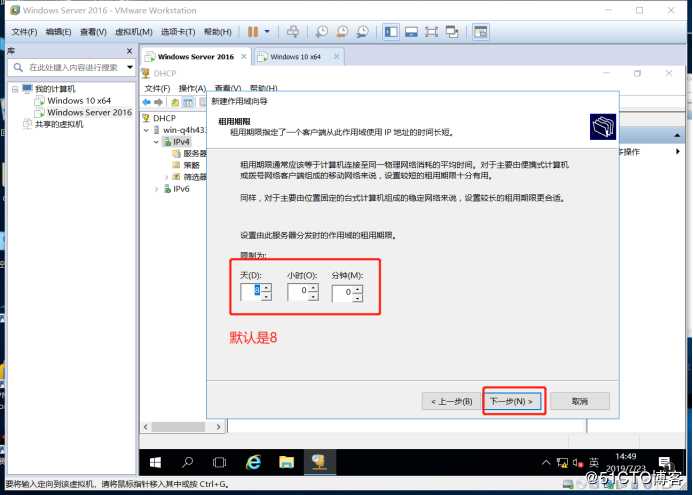
Task: Collapse the win-q4h43 server node
Action: pos(146,130)
